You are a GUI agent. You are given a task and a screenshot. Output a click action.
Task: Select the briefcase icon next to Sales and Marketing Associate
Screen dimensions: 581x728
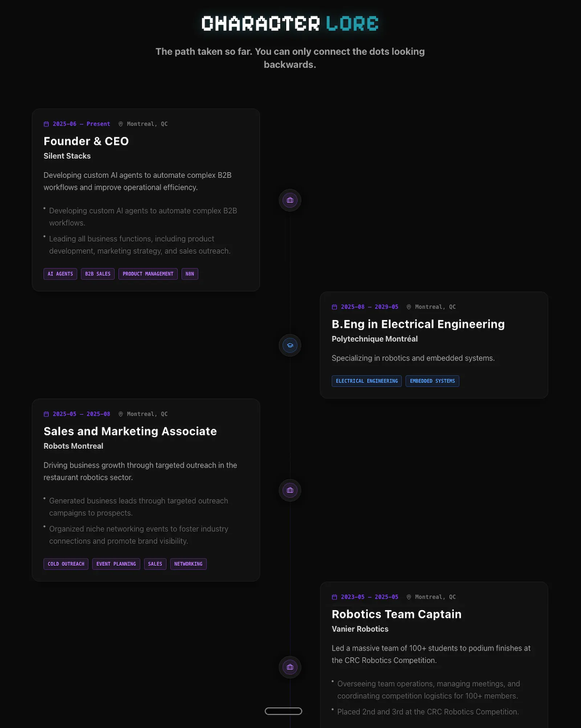pos(289,490)
